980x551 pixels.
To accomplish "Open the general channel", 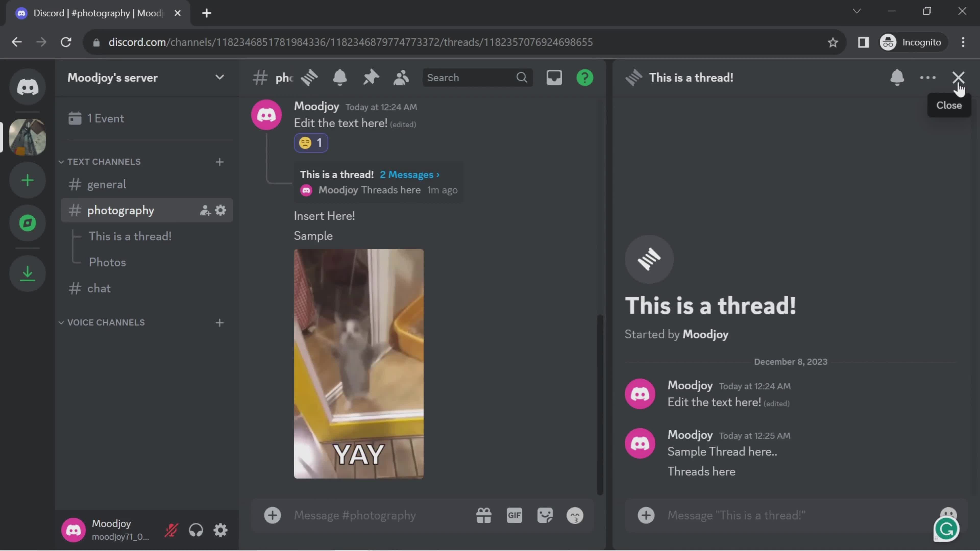I will [x=147, y=184].
